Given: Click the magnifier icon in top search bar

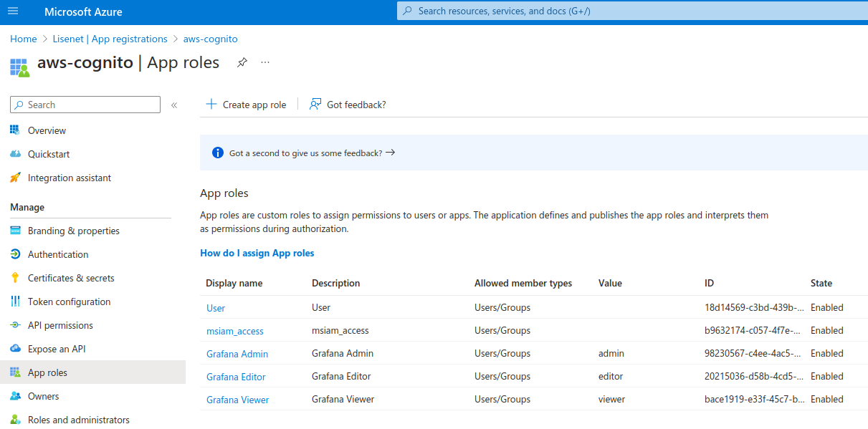Looking at the screenshot, I should point(408,11).
